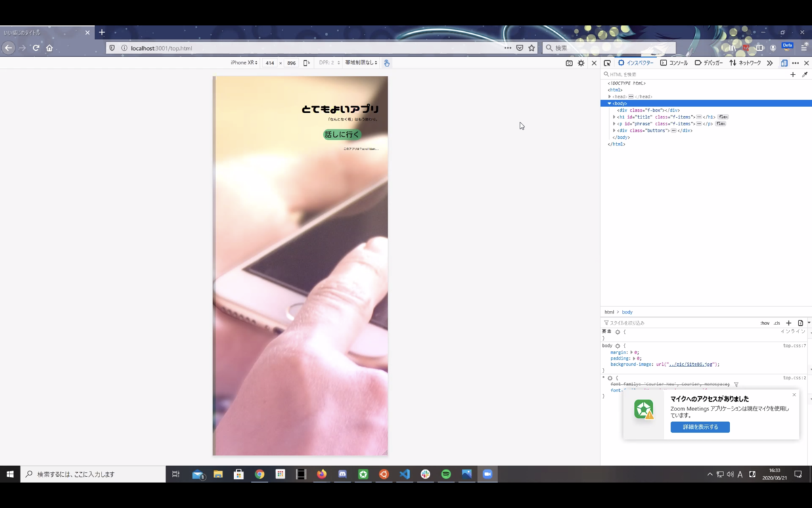Viewport: 812px width, 508px height.
Task: Dismiss the microphone access notification
Action: [x=794, y=395]
